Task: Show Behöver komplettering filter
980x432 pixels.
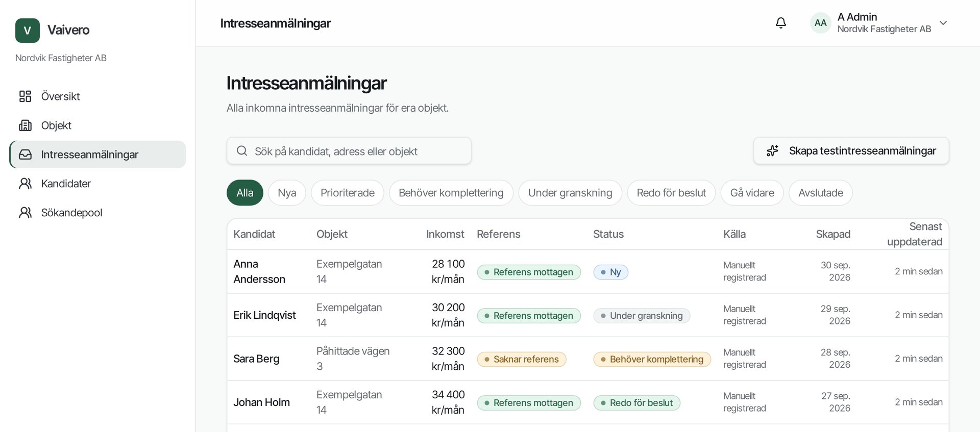Action: (x=451, y=193)
